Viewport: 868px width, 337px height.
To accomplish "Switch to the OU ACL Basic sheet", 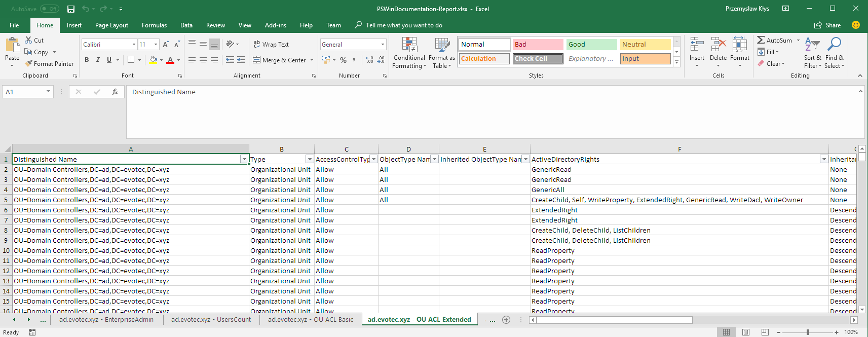I will (x=310, y=320).
